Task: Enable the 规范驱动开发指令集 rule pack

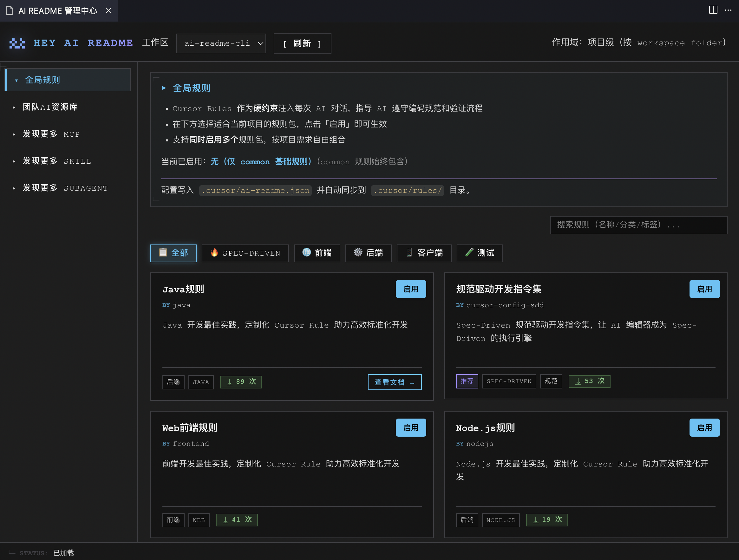Action: (705, 289)
